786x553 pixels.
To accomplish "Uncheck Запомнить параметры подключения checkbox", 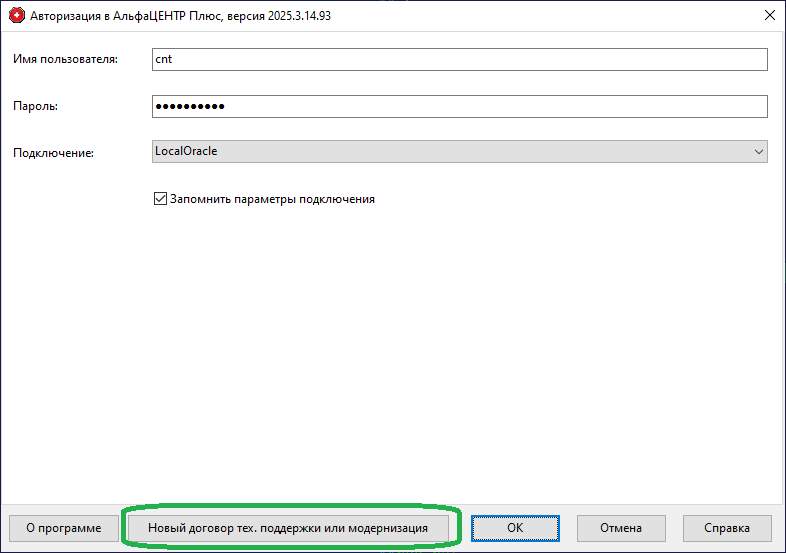I will (160, 199).
